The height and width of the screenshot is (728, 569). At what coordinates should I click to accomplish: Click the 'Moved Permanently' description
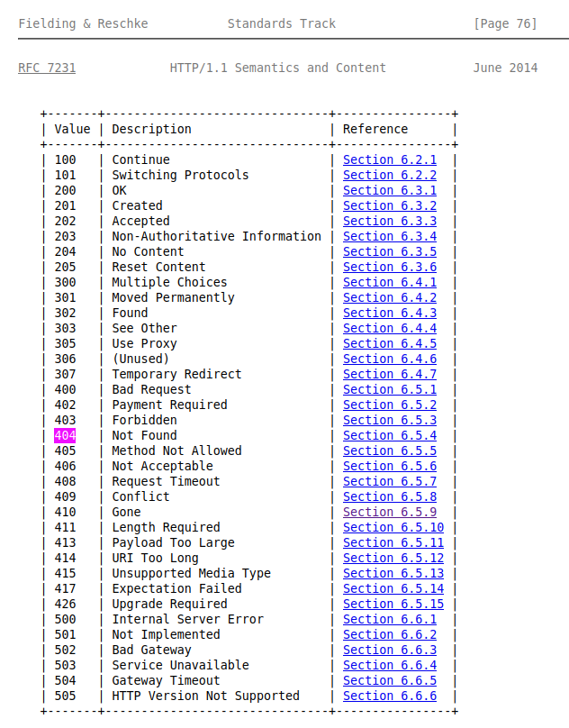pos(173,297)
